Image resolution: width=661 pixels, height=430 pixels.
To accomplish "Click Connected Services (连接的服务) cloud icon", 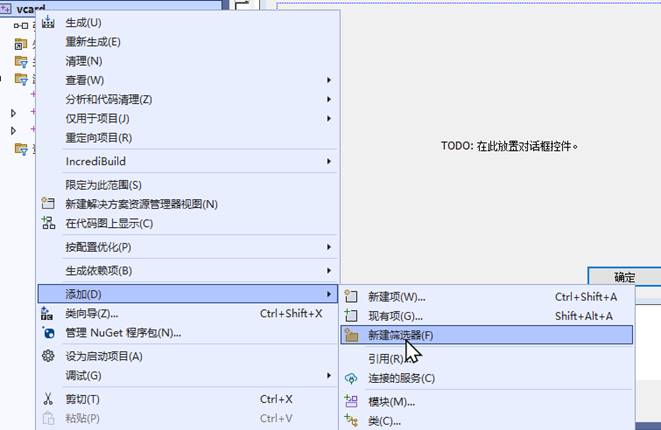I will 351,378.
